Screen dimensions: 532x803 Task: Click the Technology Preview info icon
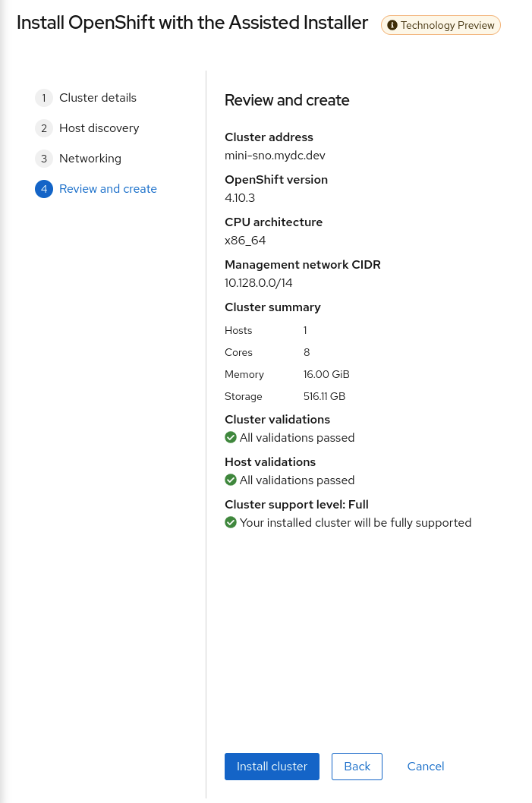click(392, 25)
